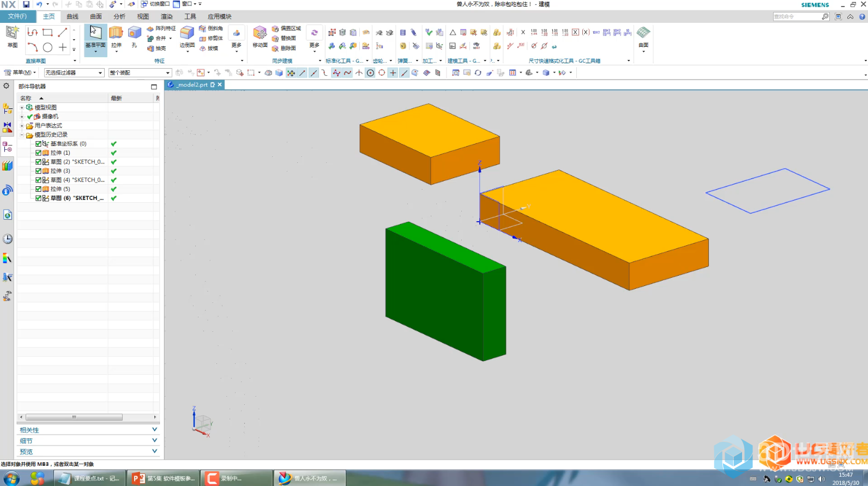Uncheck 基准坐标系 (0) checkbox
Image resolution: width=868 pixels, height=486 pixels.
38,144
